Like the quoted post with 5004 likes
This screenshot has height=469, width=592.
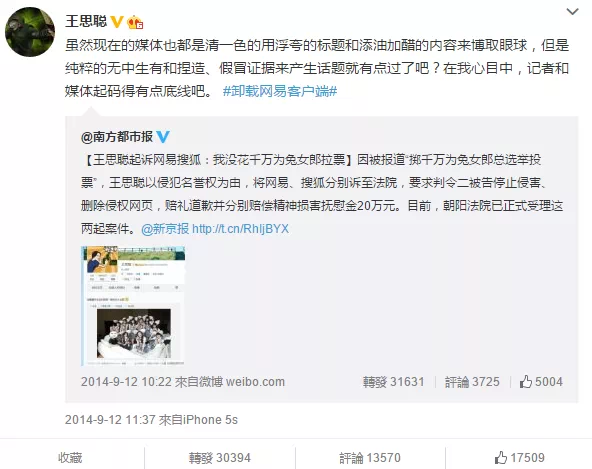pyautogui.click(x=541, y=382)
